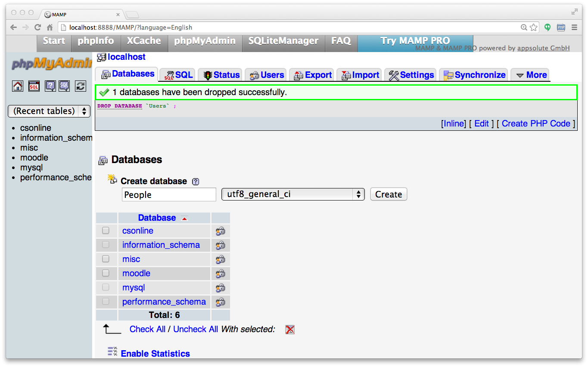Switch to the Export tab
Viewport: 588px width, 367px height.
coord(312,75)
